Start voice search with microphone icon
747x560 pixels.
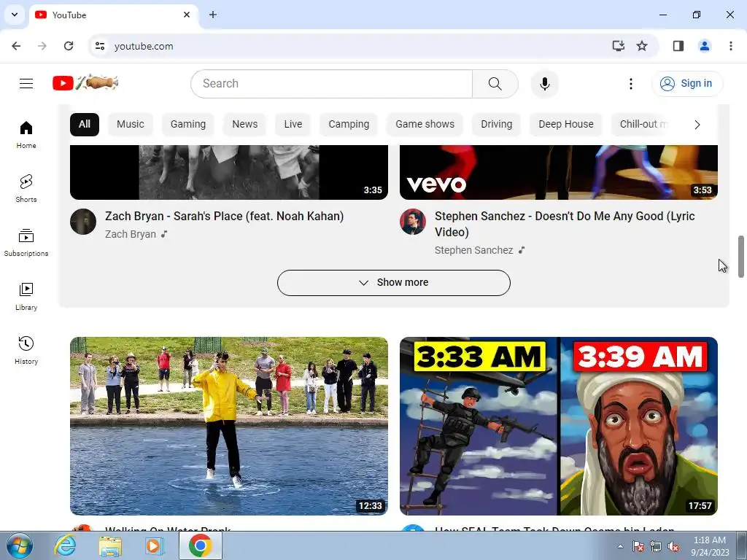[x=544, y=84]
